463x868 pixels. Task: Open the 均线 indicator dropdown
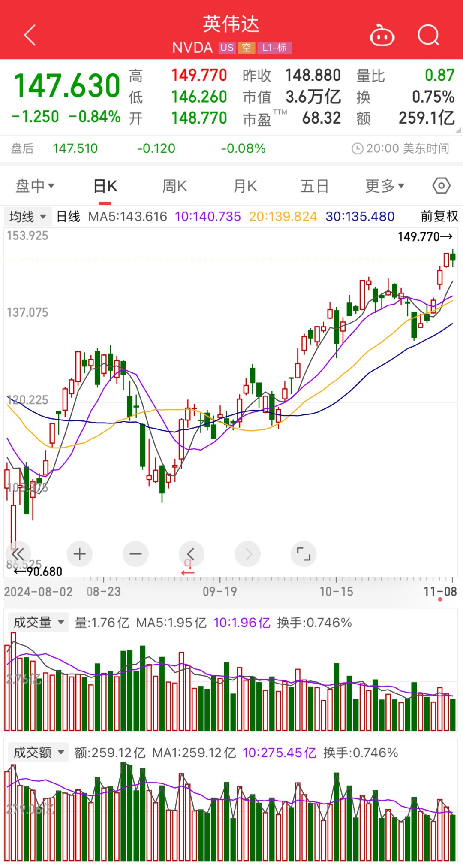(28, 216)
